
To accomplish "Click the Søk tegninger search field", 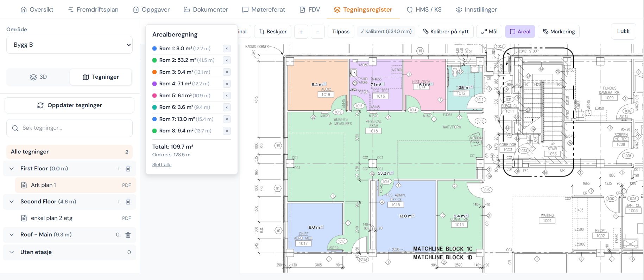I will (69, 128).
